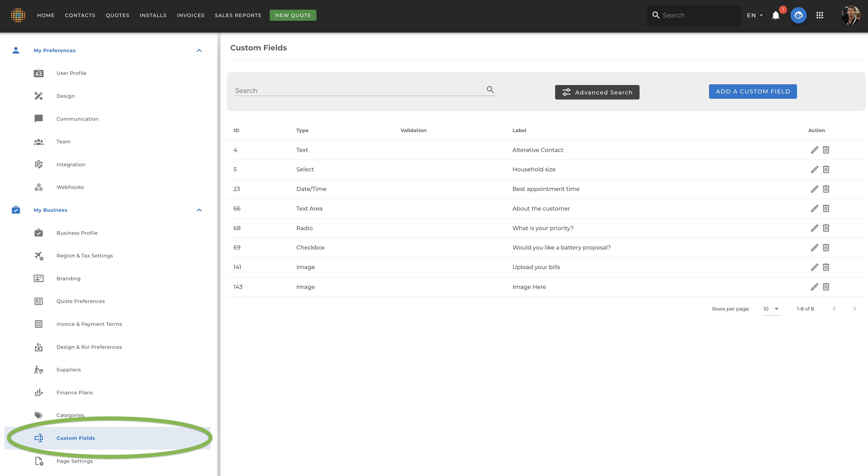The width and height of the screenshot is (868, 476).
Task: Edit the Best appointment time field
Action: pyautogui.click(x=814, y=189)
